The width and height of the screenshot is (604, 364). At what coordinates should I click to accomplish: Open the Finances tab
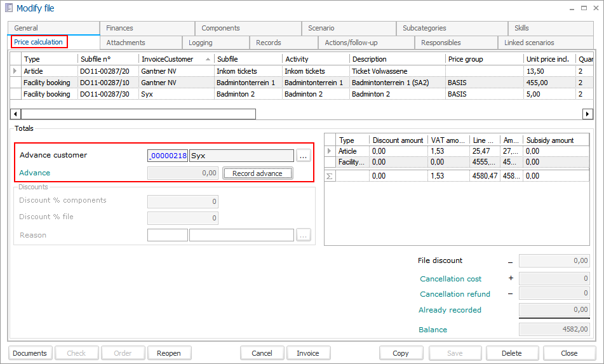click(119, 28)
